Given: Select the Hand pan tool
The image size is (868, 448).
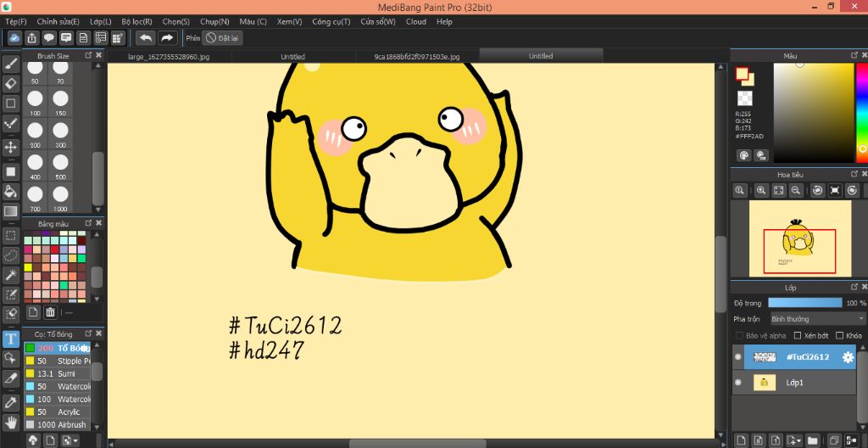Looking at the screenshot, I should tap(10, 423).
